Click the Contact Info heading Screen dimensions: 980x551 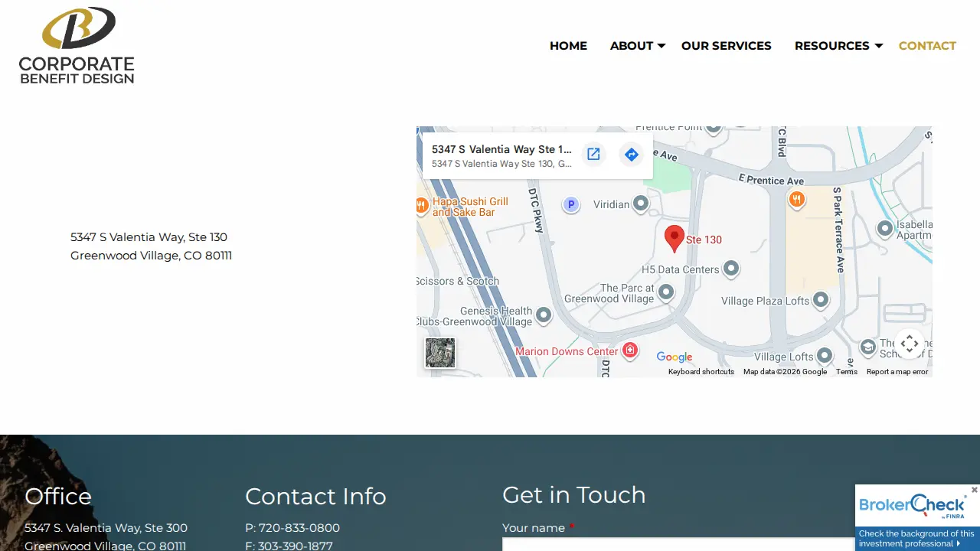click(x=315, y=497)
